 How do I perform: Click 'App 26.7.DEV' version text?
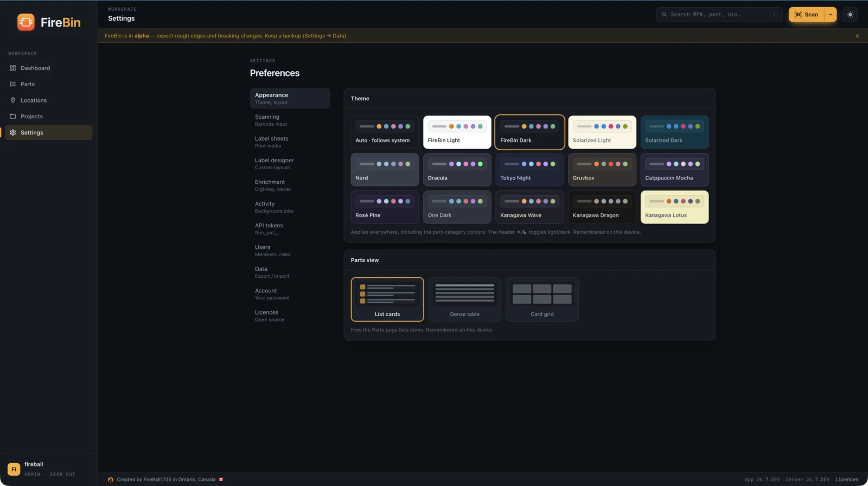[x=762, y=479]
